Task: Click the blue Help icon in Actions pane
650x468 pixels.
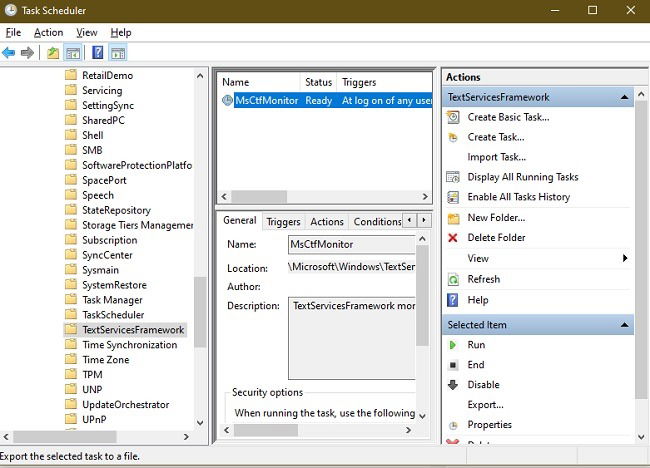Action: 453,300
